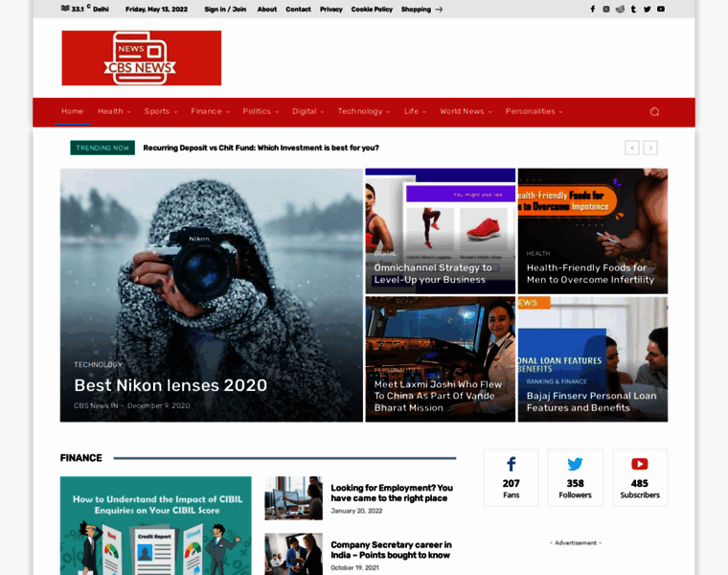The height and width of the screenshot is (575, 728).
Task: Open the Twitter icon in top bar
Action: click(647, 9)
